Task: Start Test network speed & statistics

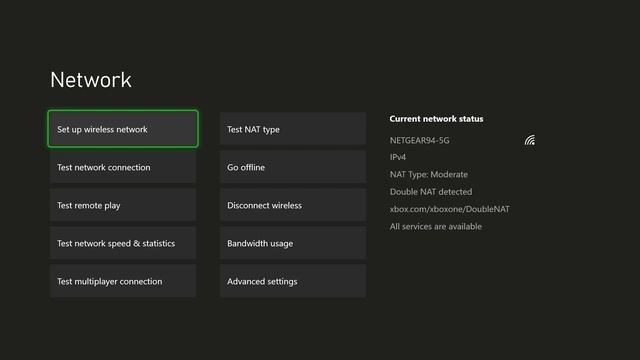Action: click(123, 243)
